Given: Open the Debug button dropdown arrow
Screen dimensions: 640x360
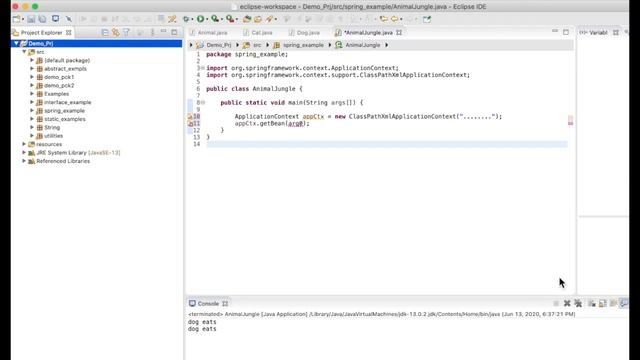Looking at the screenshot, I should [x=192, y=19].
